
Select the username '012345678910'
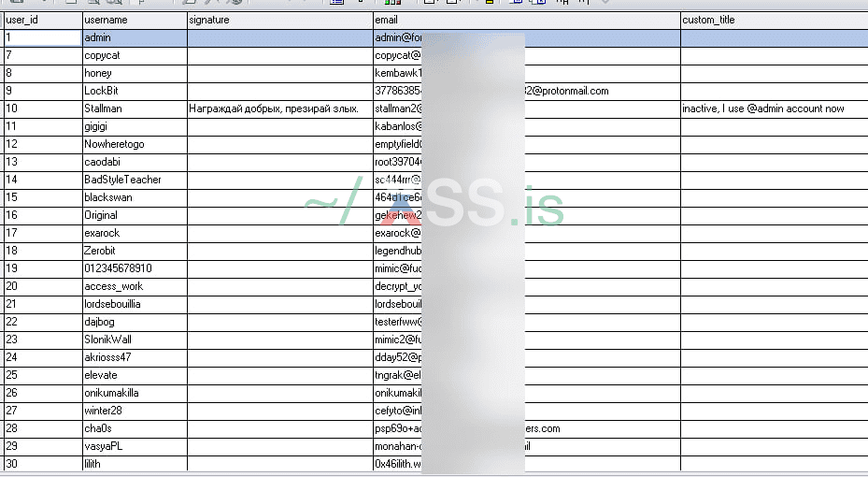(x=135, y=268)
